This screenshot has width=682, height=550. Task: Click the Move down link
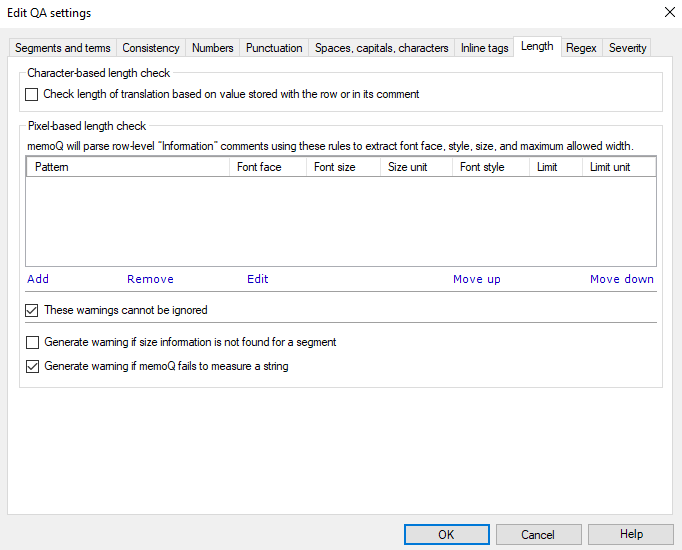coord(622,279)
